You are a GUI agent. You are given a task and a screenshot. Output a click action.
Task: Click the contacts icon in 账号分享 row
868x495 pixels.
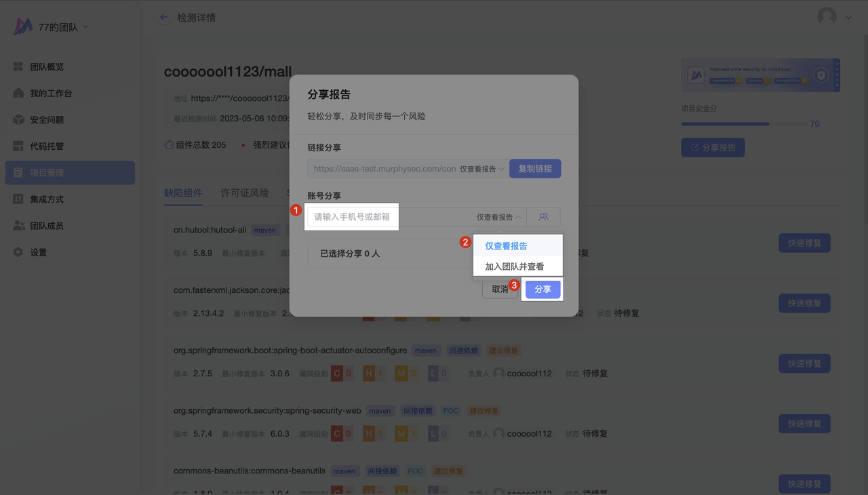[543, 217]
